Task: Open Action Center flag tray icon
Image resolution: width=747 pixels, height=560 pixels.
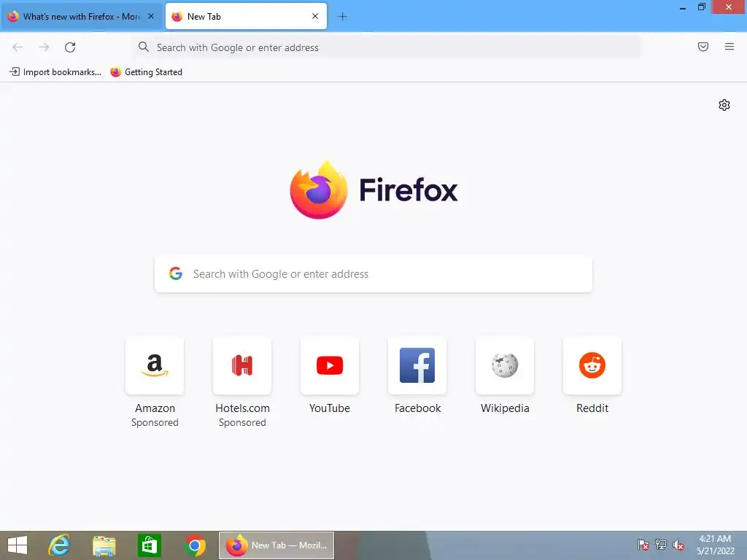Action: [x=643, y=544]
